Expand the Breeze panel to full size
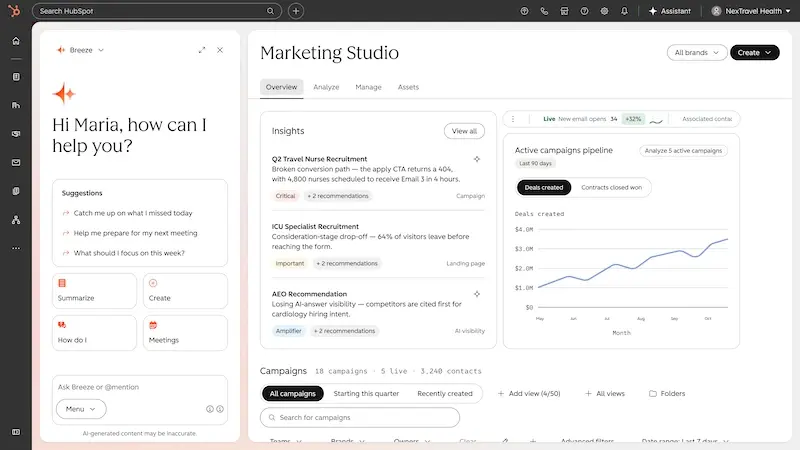Viewport: 800px width, 450px height. 202,50
